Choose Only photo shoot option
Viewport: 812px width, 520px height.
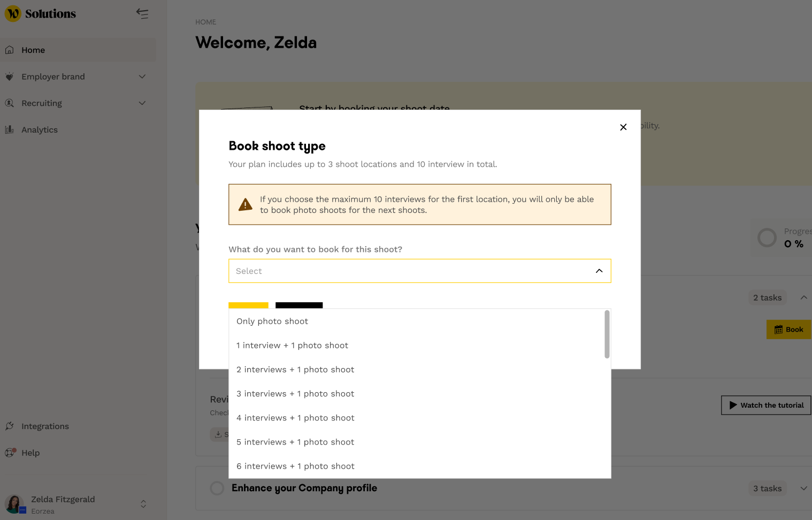[272, 321]
